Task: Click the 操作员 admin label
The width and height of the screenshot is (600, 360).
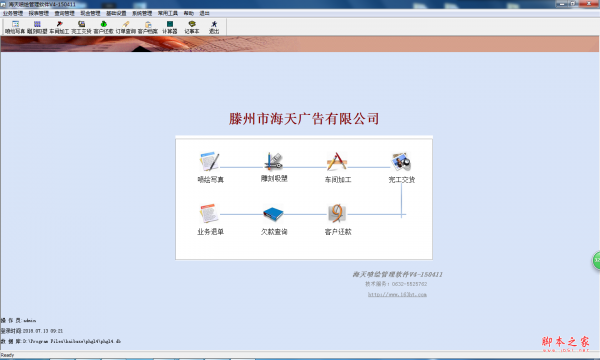Action: point(18,320)
